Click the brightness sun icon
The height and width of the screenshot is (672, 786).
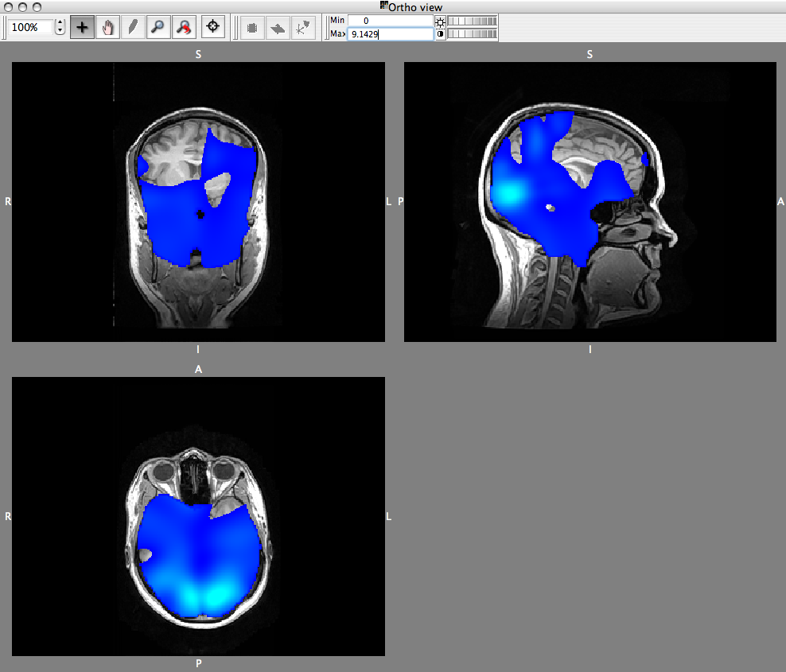(440, 21)
